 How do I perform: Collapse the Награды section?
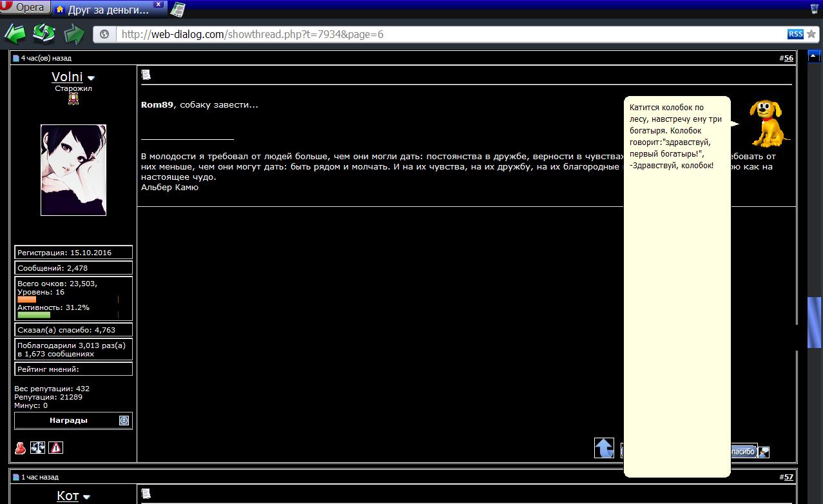pos(124,420)
